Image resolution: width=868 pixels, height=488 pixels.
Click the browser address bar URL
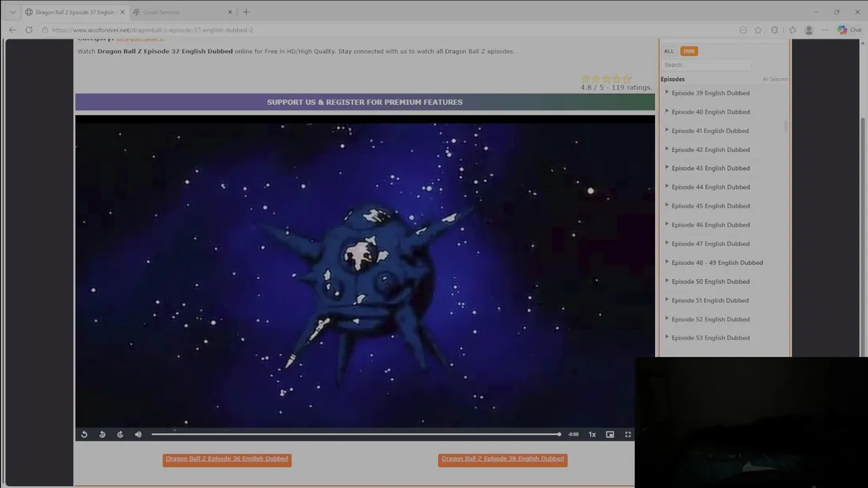coord(153,30)
